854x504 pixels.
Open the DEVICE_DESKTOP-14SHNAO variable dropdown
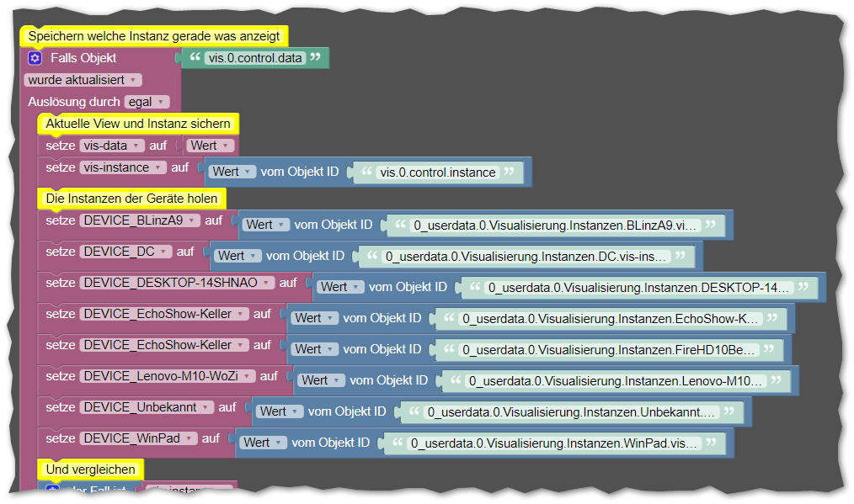(177, 283)
